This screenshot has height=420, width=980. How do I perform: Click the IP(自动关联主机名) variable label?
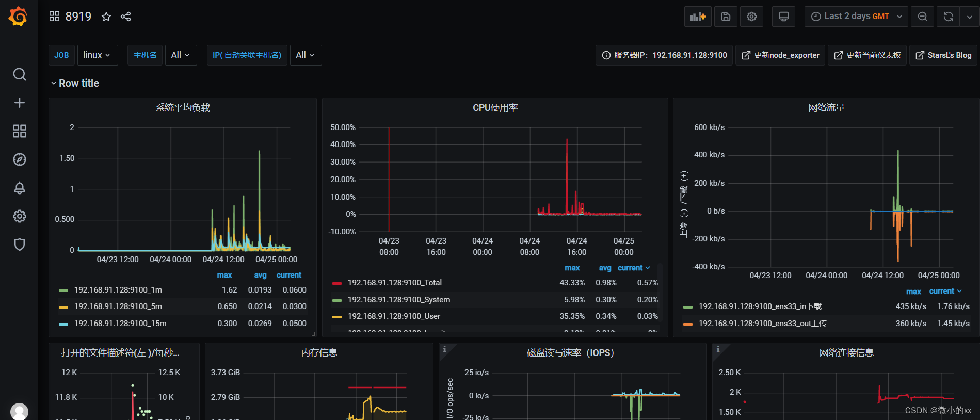(247, 55)
